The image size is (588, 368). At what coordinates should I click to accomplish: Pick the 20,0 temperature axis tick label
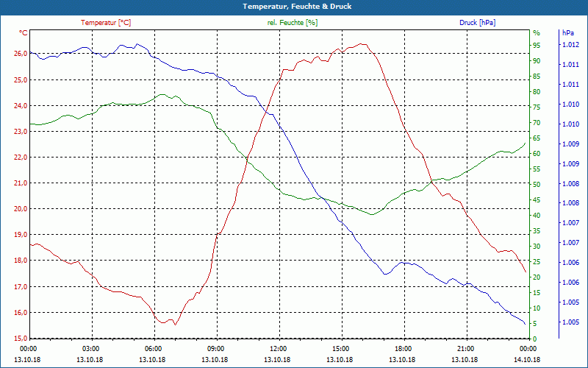tap(21, 209)
